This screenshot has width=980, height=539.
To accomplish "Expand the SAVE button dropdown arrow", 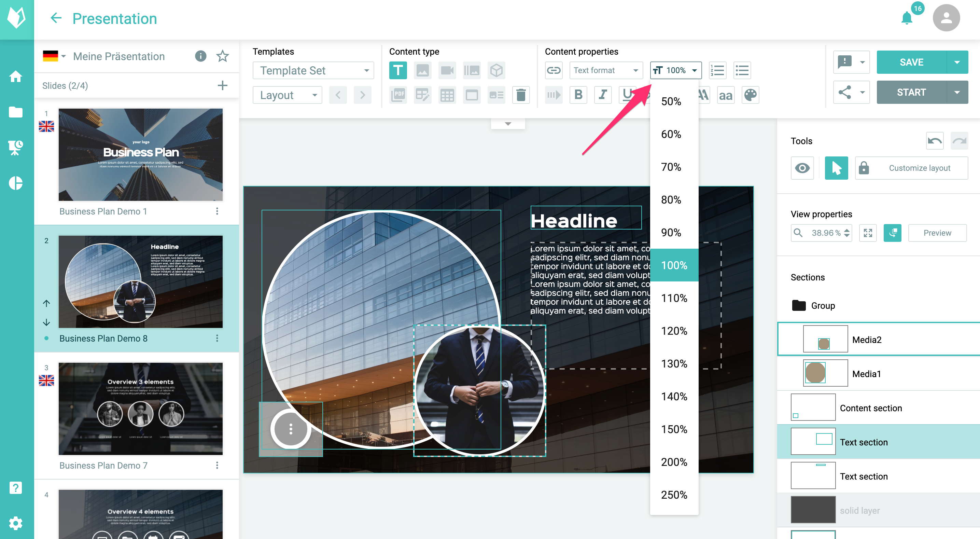I will pos(957,62).
